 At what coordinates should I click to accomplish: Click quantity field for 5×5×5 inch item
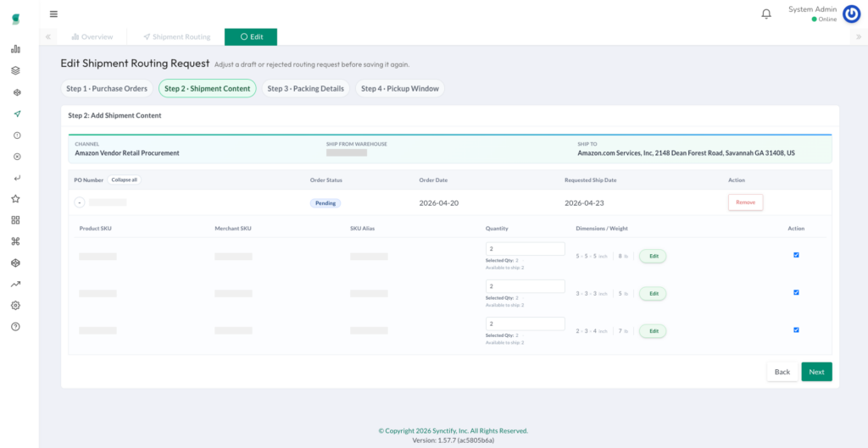click(x=526, y=248)
